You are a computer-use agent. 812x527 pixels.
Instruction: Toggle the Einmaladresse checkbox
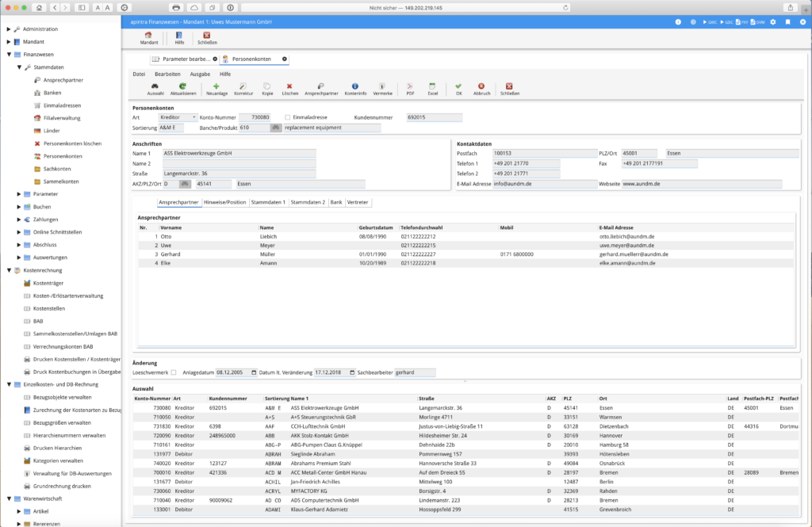[x=288, y=117]
